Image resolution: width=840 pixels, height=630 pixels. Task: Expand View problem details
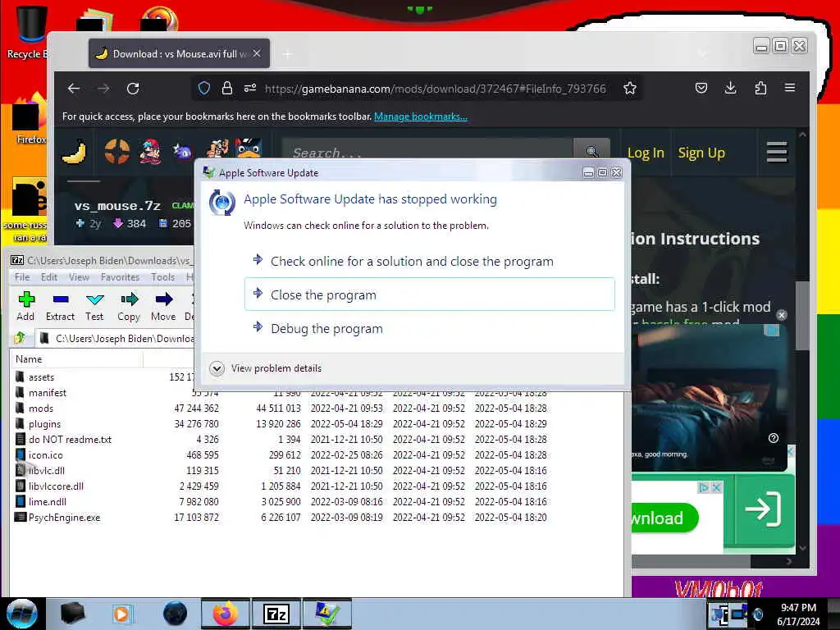tap(266, 368)
